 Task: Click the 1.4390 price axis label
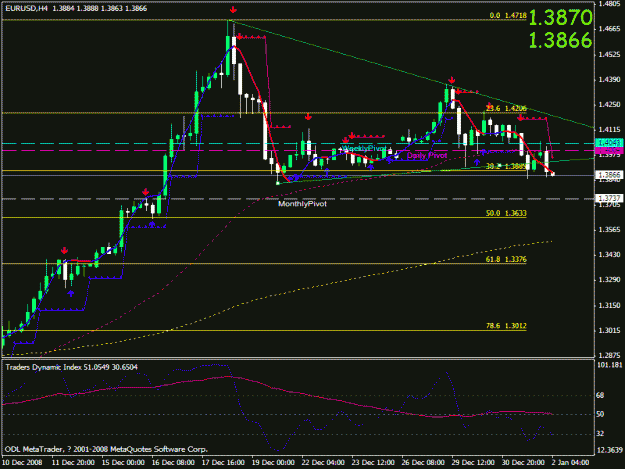pos(610,80)
